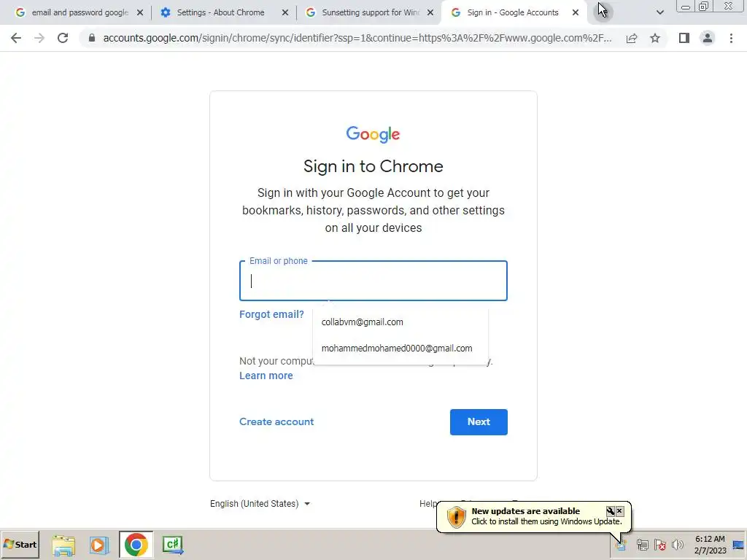Switch to Settings - About Chrome tab
747x560 pixels.
(220, 12)
